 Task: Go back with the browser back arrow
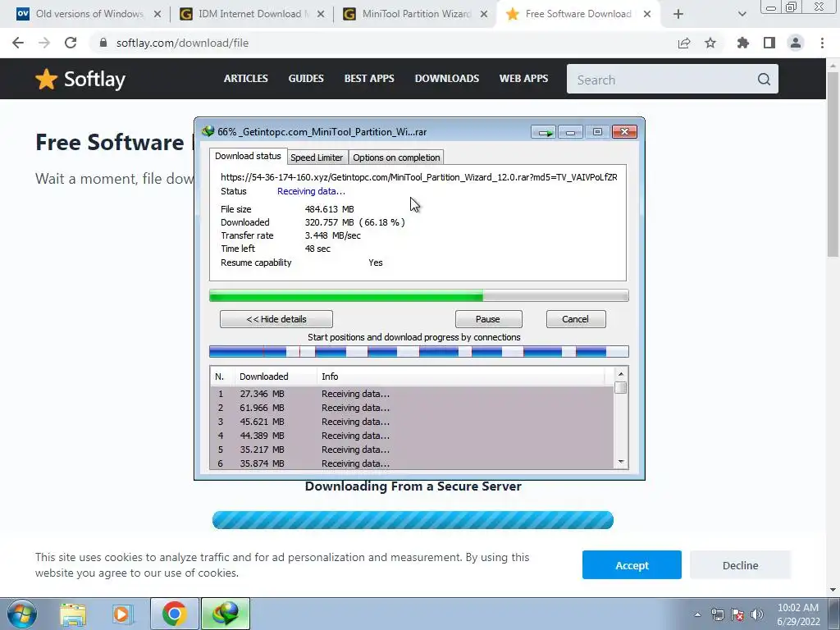(18, 43)
